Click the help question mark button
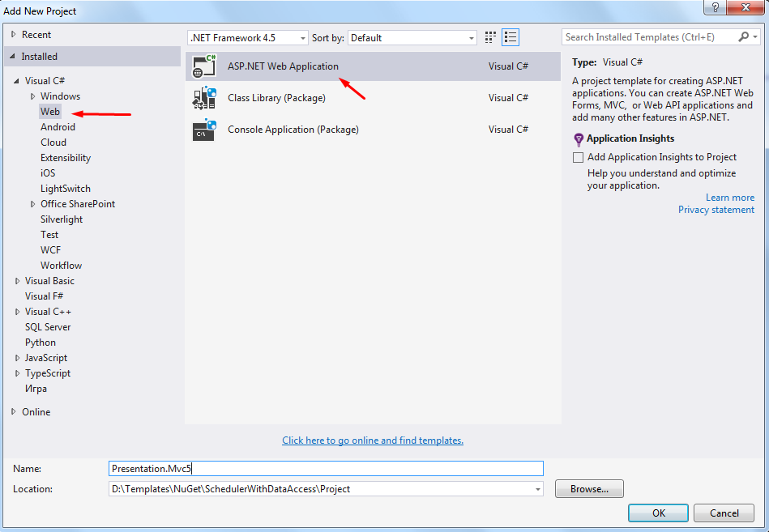This screenshot has width=769, height=532. click(715, 7)
